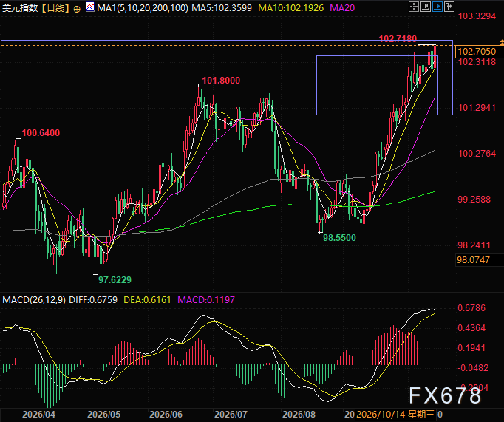This screenshot has height=422, width=504.
Task: Click the circled plus icon beside 日线
Action: tap(77, 9)
